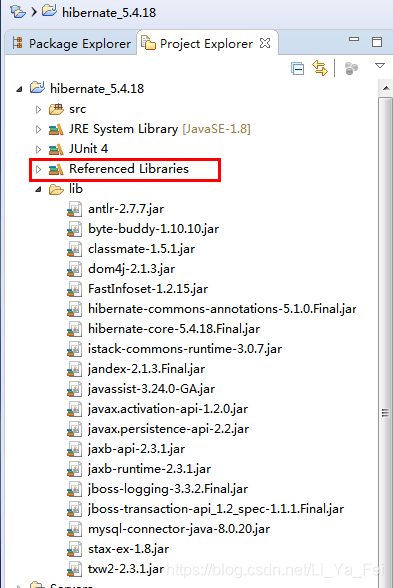The height and width of the screenshot is (588, 393).
Task: Select mysql-connector-java-8.0.20.jar
Action: click(x=179, y=529)
